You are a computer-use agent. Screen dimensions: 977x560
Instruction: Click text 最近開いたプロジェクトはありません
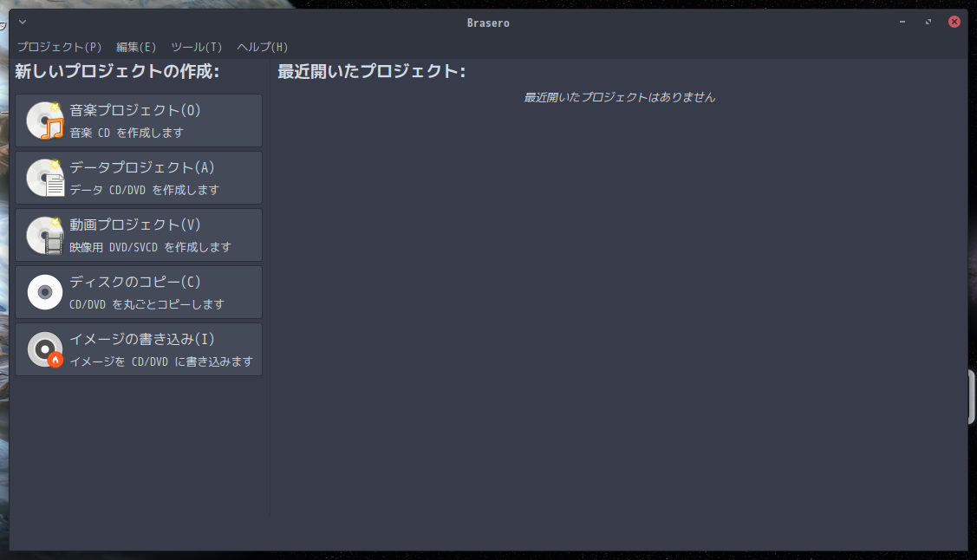(619, 97)
